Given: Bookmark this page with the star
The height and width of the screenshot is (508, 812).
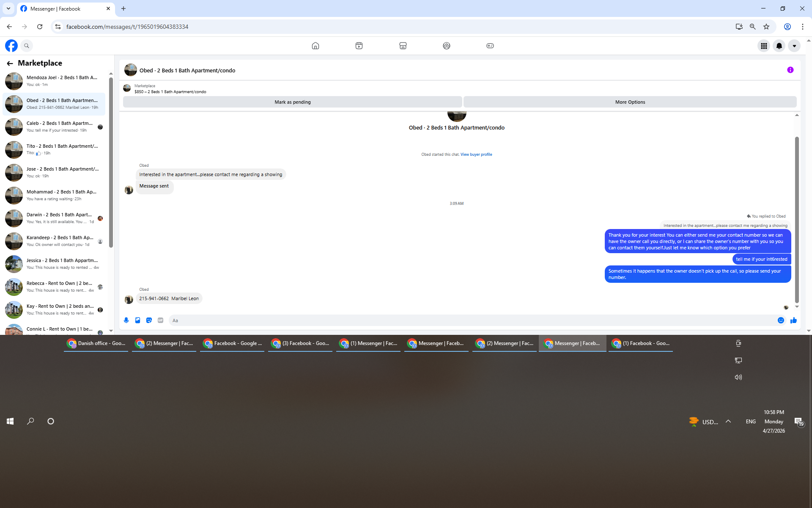Looking at the screenshot, I should coord(766,27).
